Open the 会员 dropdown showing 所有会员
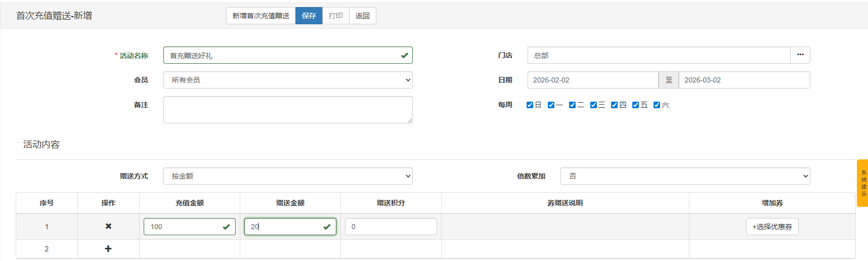Screen dimensions: 868x261 (287, 80)
